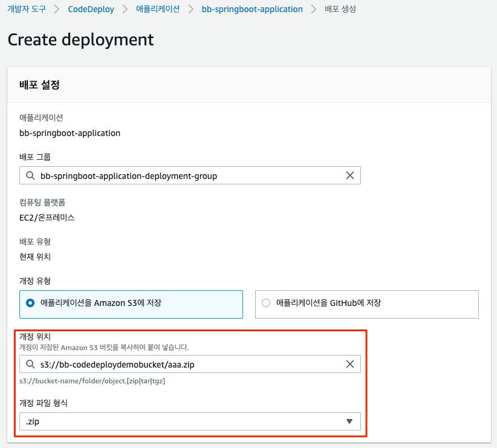497x448 pixels.
Task: Click the Amazon S3 버킷 description text
Action: click(x=104, y=348)
